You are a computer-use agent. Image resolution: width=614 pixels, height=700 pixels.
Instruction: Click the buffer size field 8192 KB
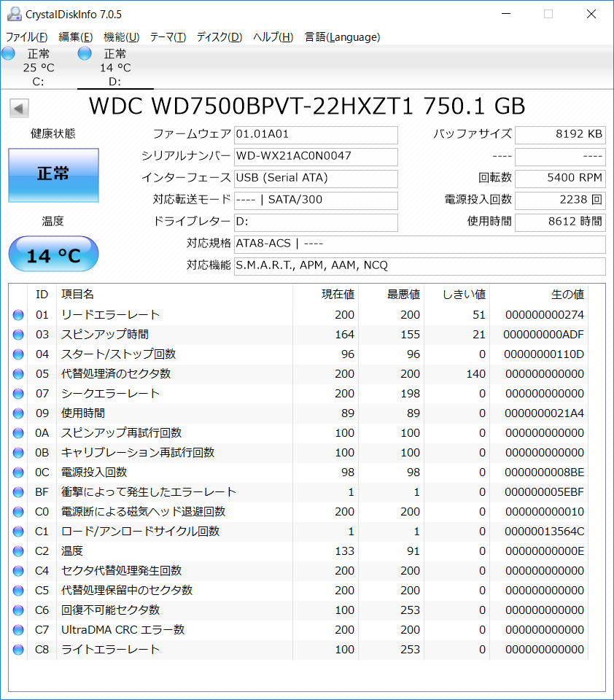pyautogui.click(x=561, y=135)
